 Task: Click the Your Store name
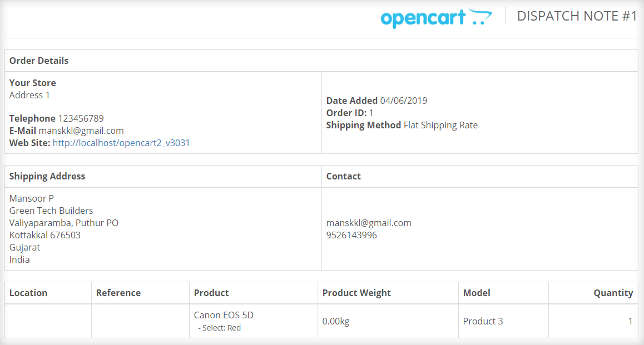(32, 83)
